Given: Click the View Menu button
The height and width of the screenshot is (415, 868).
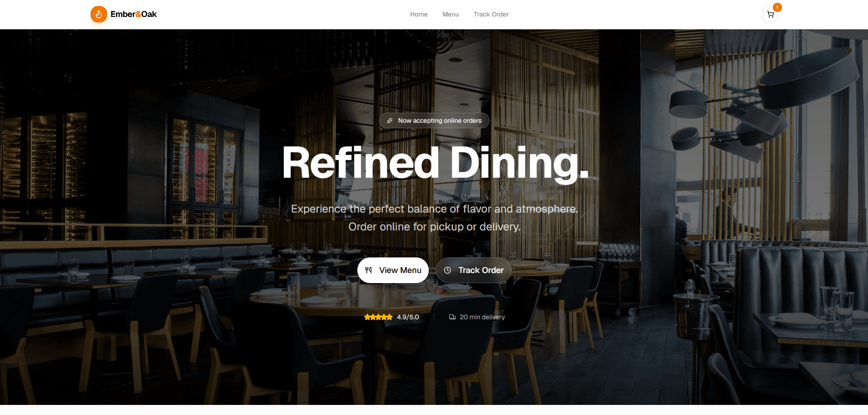Looking at the screenshot, I should [393, 270].
